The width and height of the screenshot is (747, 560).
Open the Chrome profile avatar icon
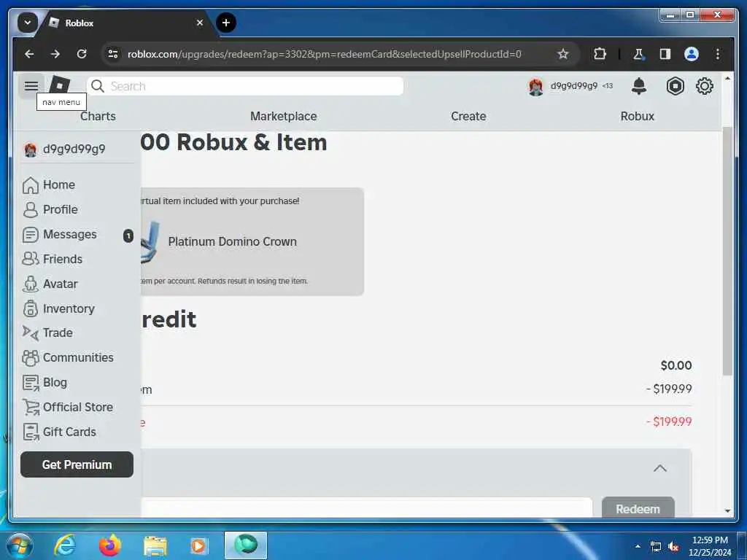[x=692, y=54]
